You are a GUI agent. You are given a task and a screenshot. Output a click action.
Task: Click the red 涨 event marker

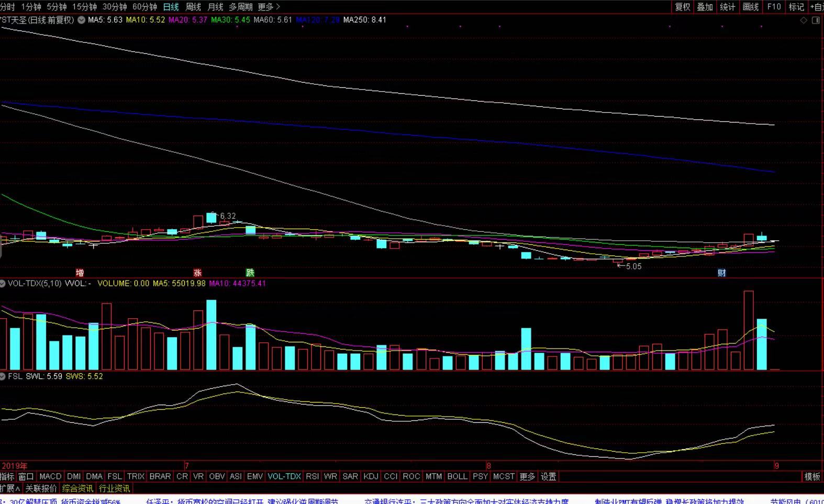click(197, 273)
